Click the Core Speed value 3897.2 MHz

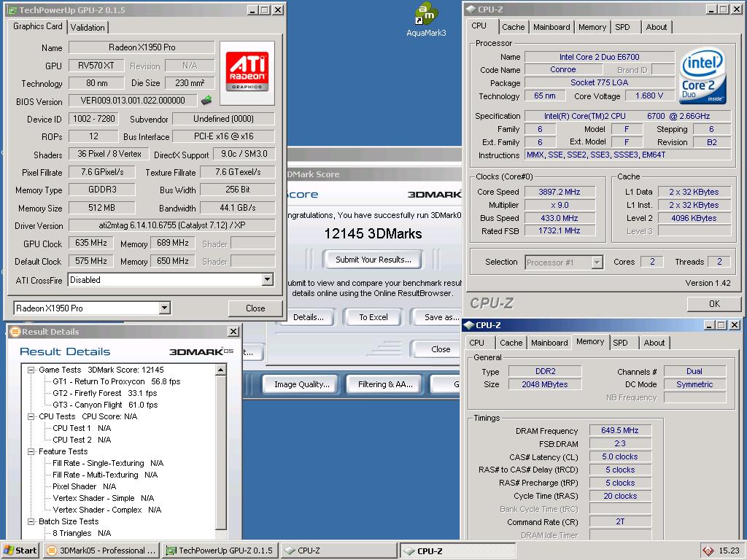coord(560,192)
